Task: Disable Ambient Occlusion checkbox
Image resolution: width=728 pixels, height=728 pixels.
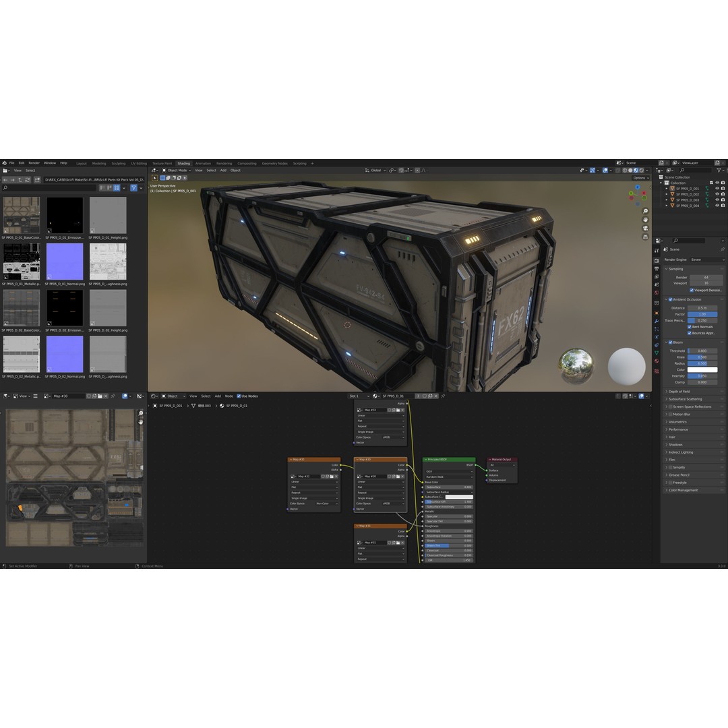Action: pyautogui.click(x=671, y=299)
